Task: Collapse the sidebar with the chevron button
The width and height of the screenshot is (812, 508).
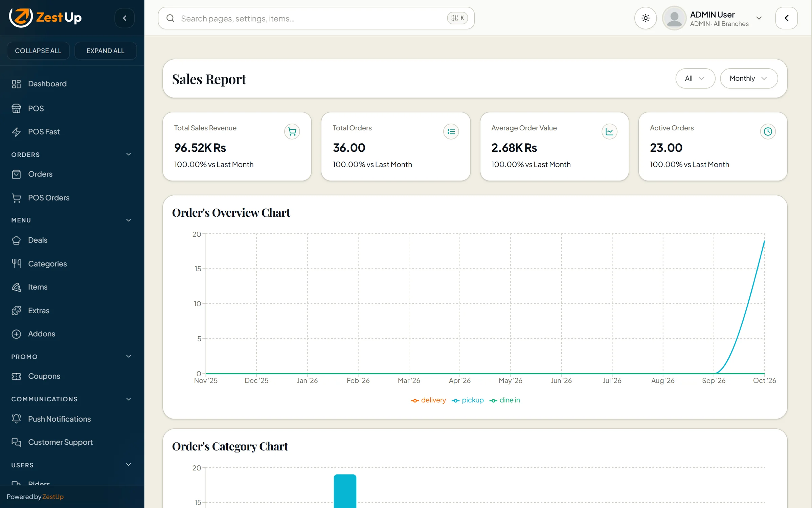Action: pyautogui.click(x=125, y=18)
